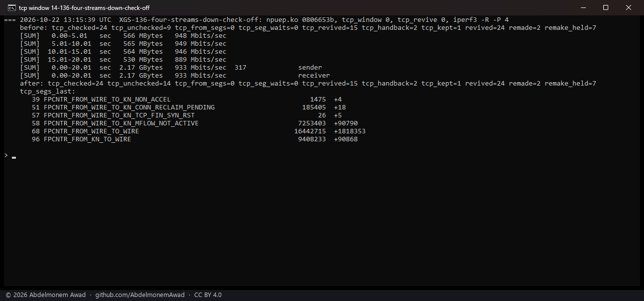Screen dimensions: 644x301
Task: Click the counter value '16442715'
Action: click(x=310, y=131)
